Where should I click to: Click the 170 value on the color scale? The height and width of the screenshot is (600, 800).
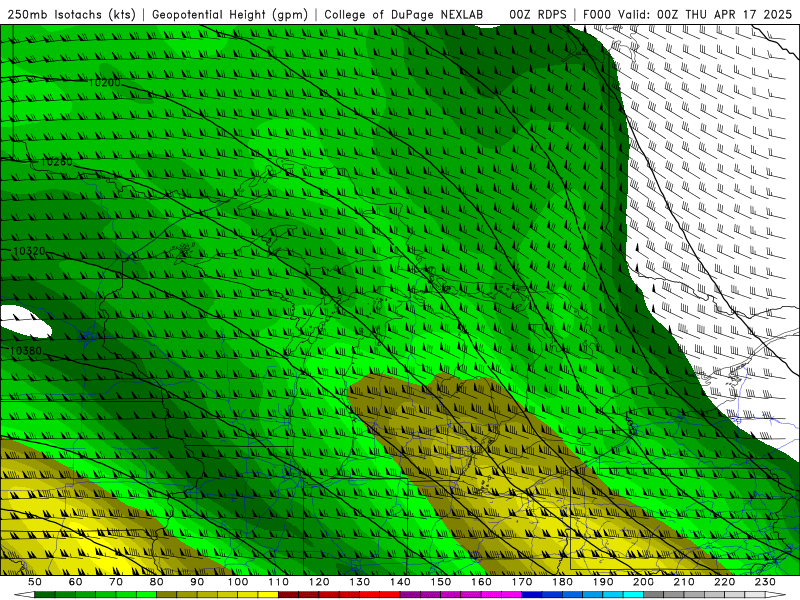[x=522, y=582]
